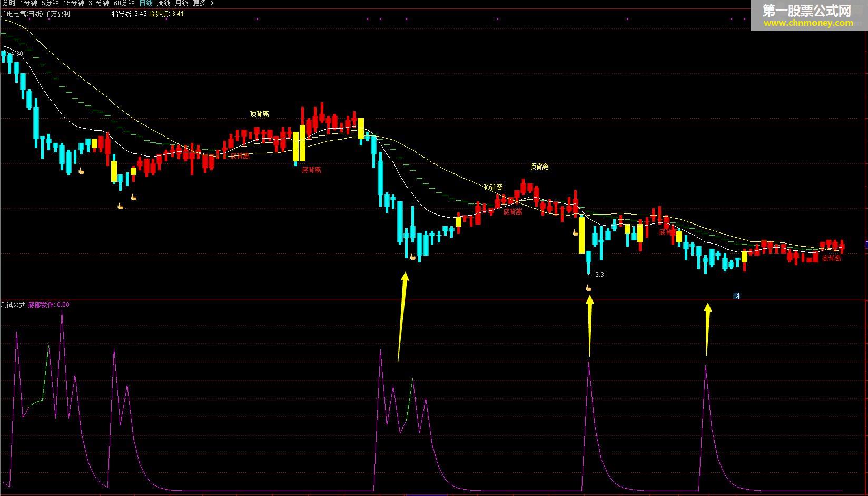Click the 广电电气(日线) 千万复利 chart title

[35, 14]
